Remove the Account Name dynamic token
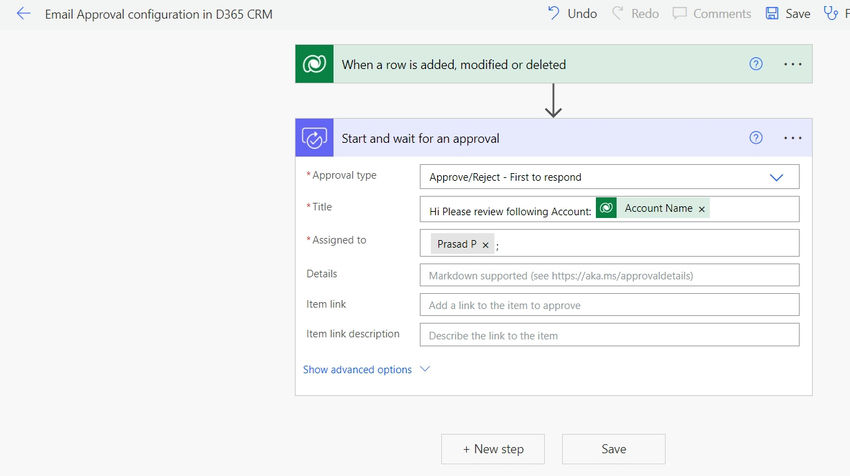 pos(702,209)
